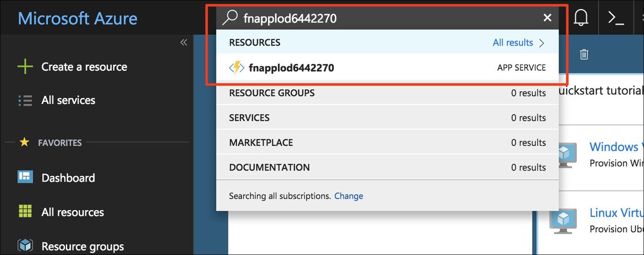Click the Dashboard icon in favorites
Viewport: 644px width, 255px height.
pos(25,178)
